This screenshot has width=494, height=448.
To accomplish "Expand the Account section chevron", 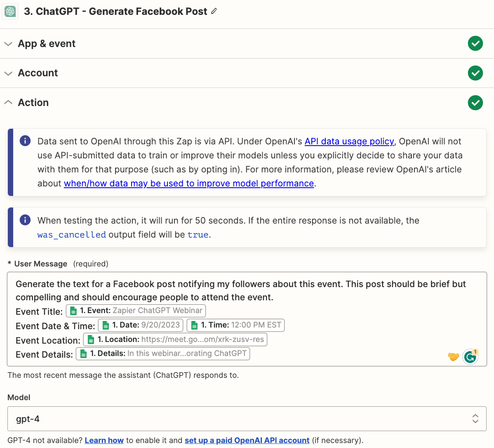I will (x=9, y=73).
